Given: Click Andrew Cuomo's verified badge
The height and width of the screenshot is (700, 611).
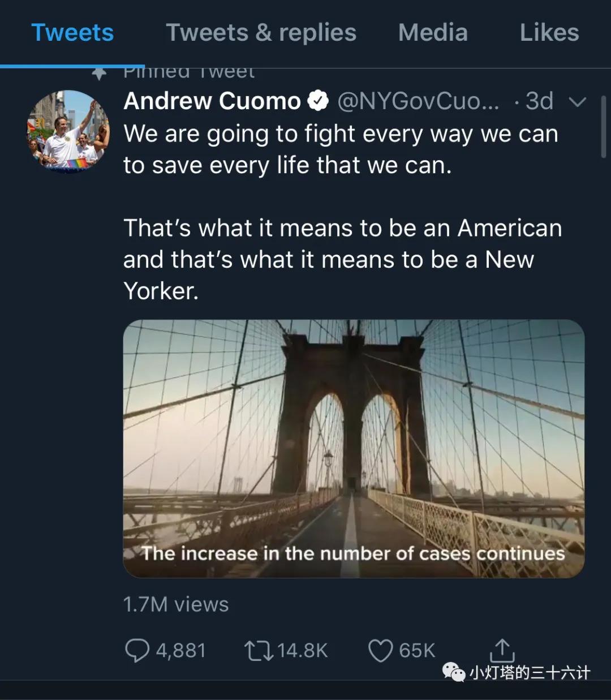Looking at the screenshot, I should [x=319, y=100].
